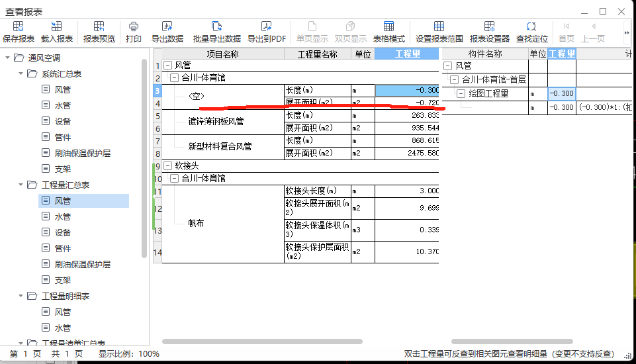This screenshot has height=364, width=636.
Task: Click the 构件名称 column header
Action: coord(485,54)
